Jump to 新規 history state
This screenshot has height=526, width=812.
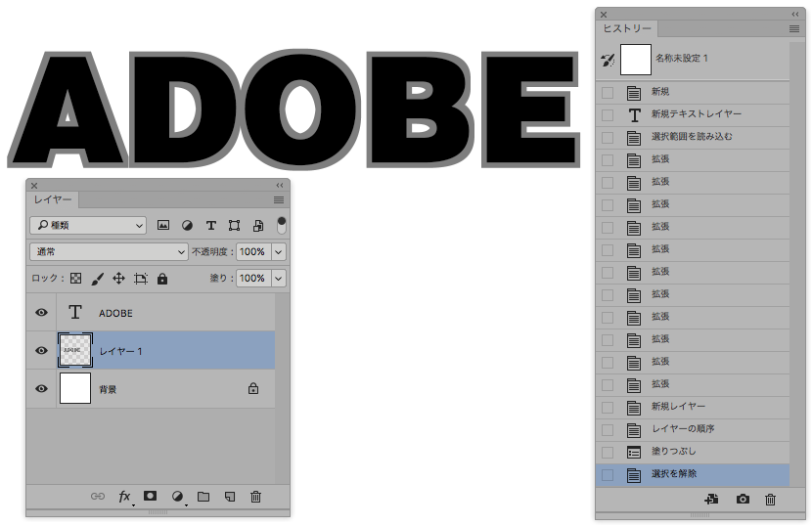coord(693,93)
